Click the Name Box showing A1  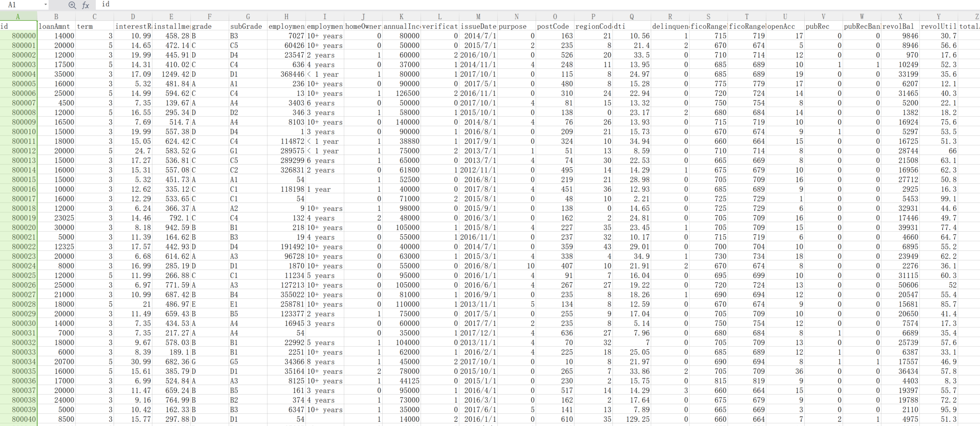21,5
